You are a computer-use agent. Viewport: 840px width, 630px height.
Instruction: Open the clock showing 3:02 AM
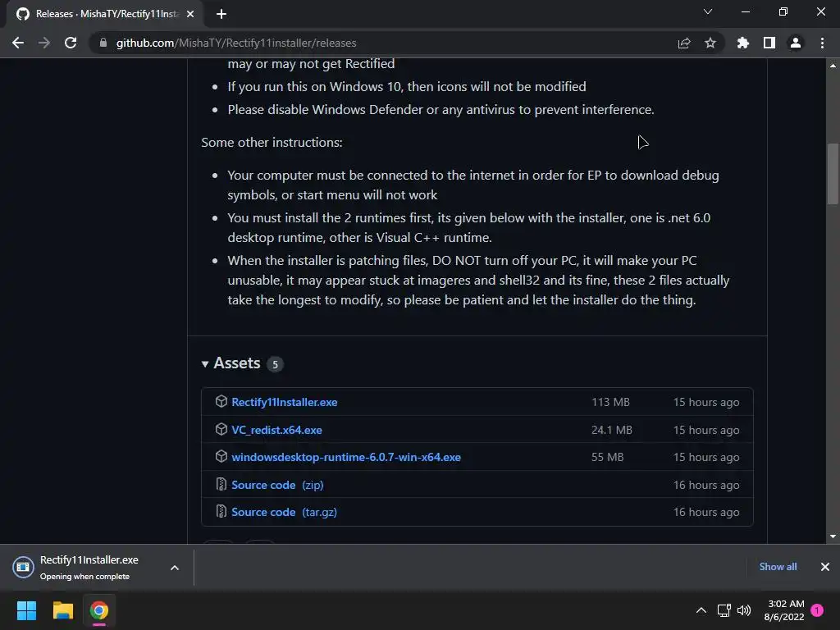pyautogui.click(x=784, y=610)
